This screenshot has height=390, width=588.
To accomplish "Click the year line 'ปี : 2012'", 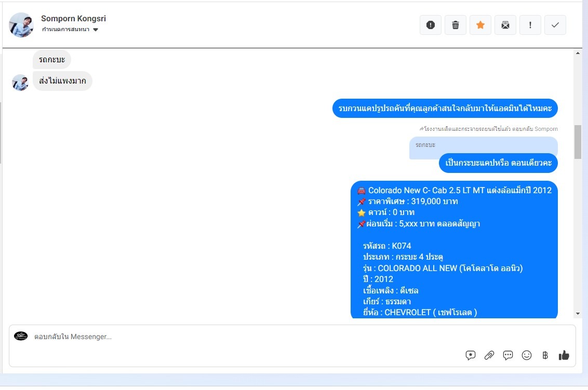I will (378, 279).
